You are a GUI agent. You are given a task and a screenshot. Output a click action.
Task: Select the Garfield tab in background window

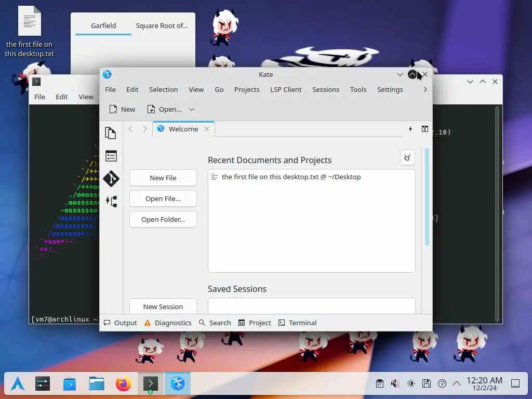[x=103, y=25]
